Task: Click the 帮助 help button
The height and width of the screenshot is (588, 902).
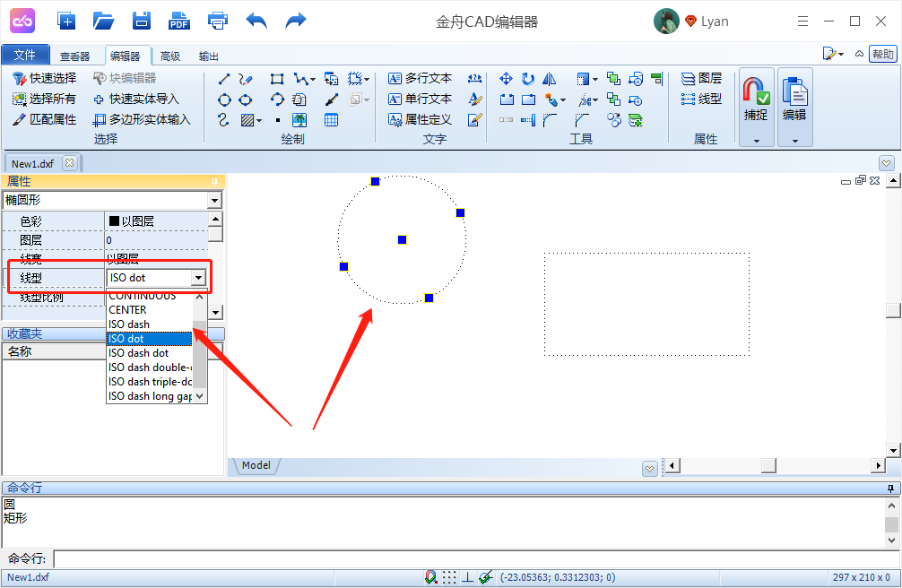Action: [x=883, y=54]
